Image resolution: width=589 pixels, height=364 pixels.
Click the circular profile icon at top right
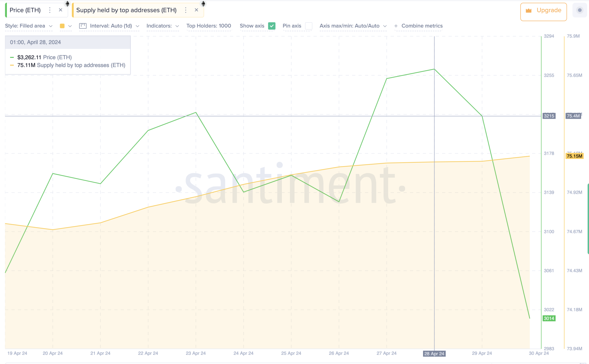(579, 10)
